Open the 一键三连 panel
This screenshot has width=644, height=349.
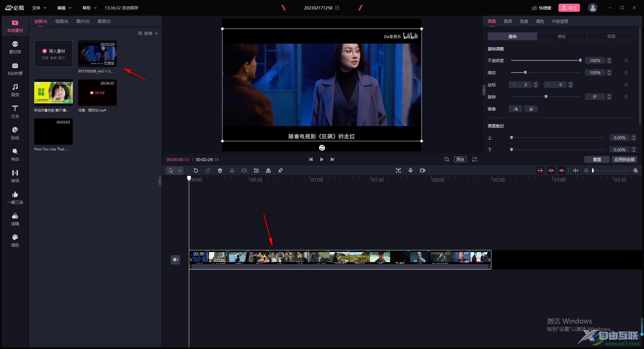pos(15,198)
